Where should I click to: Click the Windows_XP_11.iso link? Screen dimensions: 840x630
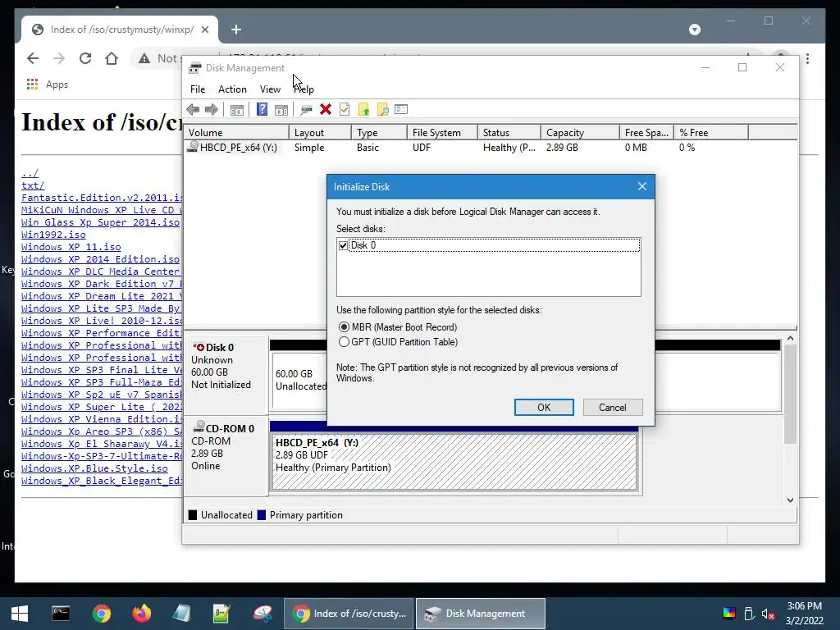tap(71, 247)
